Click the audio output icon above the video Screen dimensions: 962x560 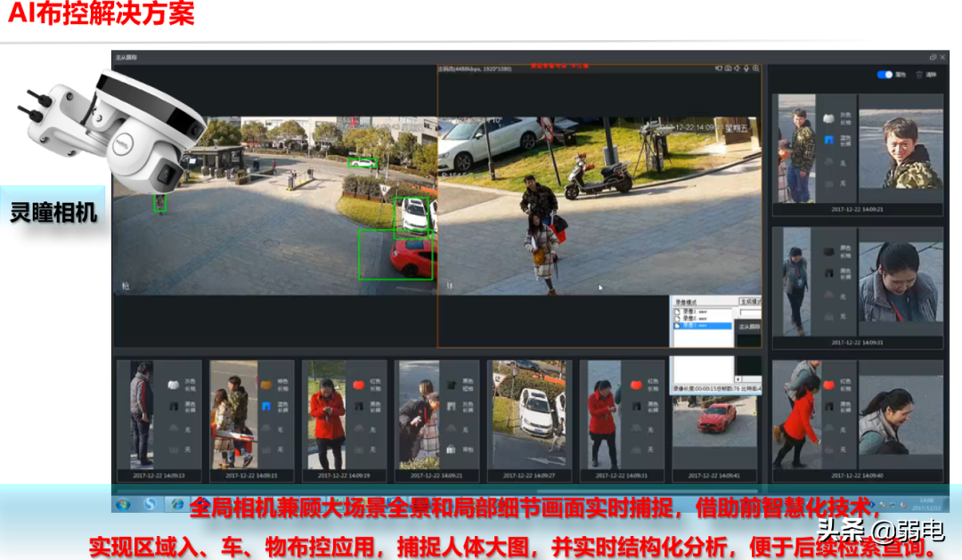tap(737, 69)
